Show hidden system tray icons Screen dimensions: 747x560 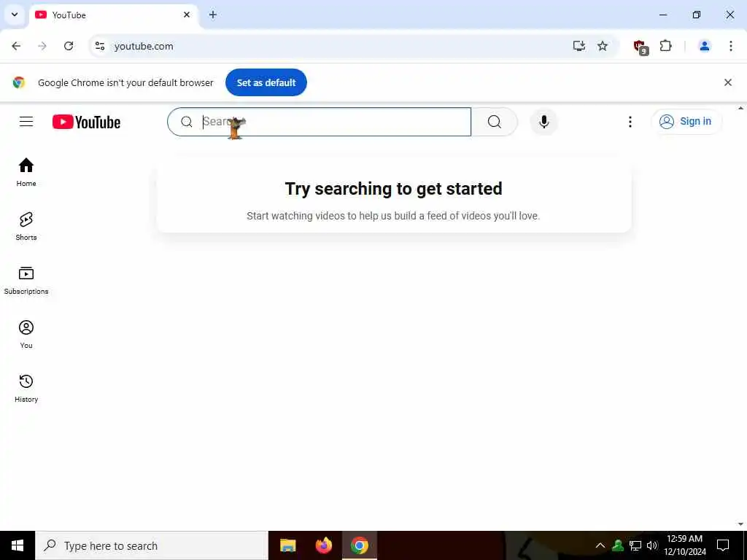600,545
